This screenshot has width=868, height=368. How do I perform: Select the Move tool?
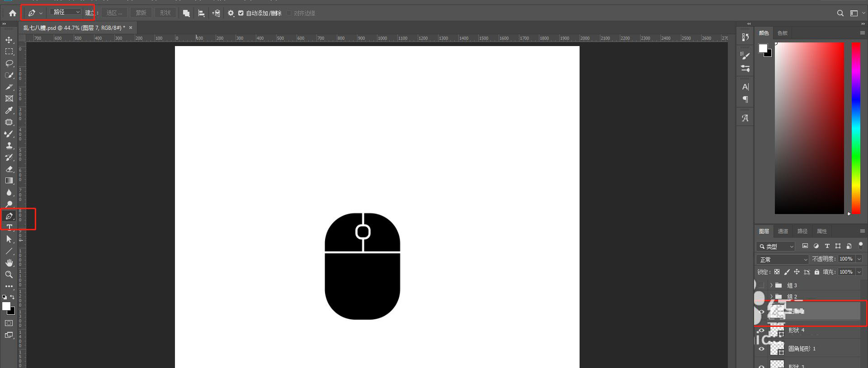coord(9,40)
